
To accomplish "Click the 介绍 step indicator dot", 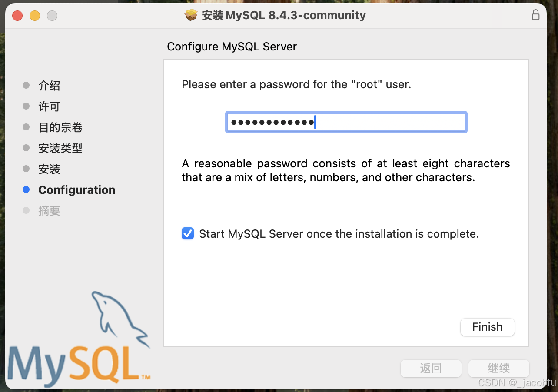I will [26, 85].
